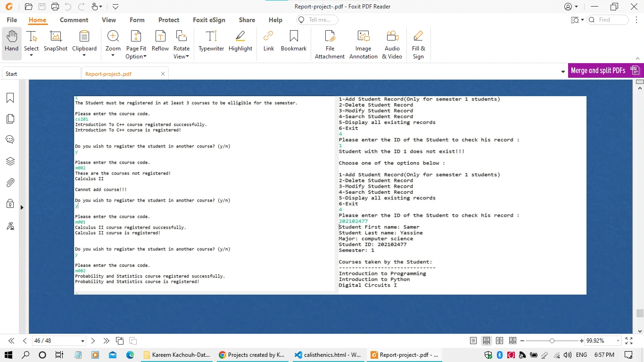The height and width of the screenshot is (362, 644).
Task: Click zoom in plus button
Action: pyautogui.click(x=582, y=341)
